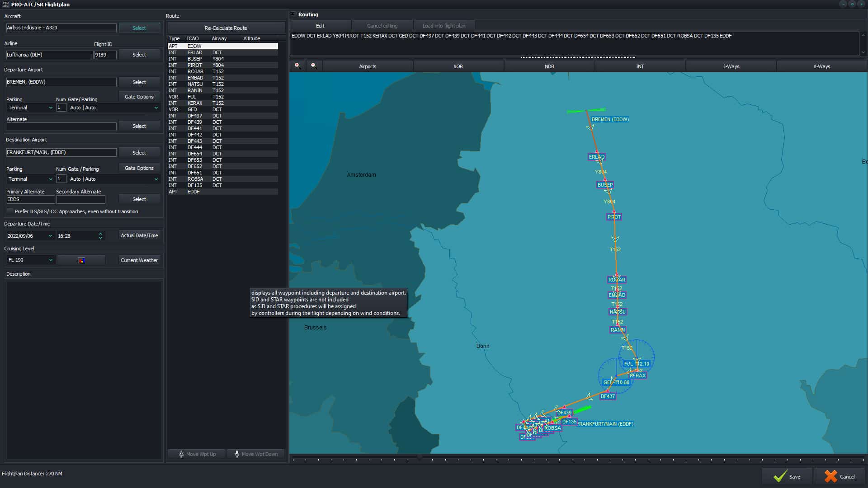Enable Prefer ILS/GLS/LOC Approaches checkbox
The height and width of the screenshot is (488, 868).
click(10, 211)
